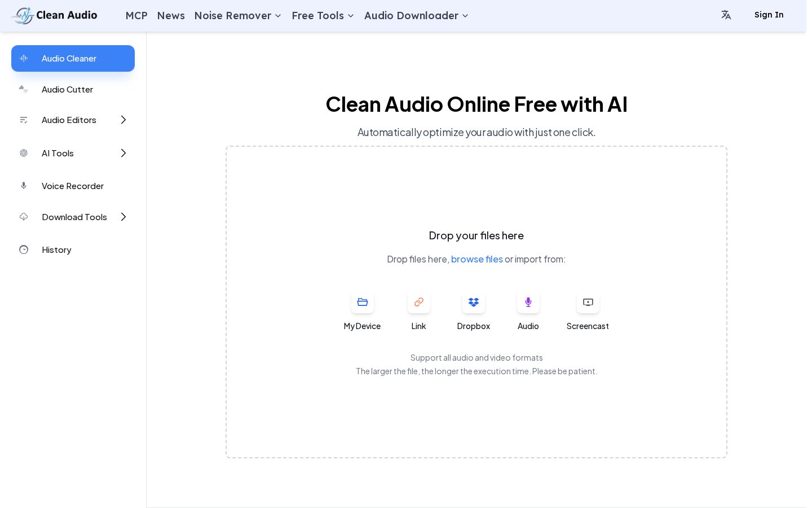Open the Audio Downloader dropdown menu
The height and width of the screenshot is (508, 812).
coord(416,16)
